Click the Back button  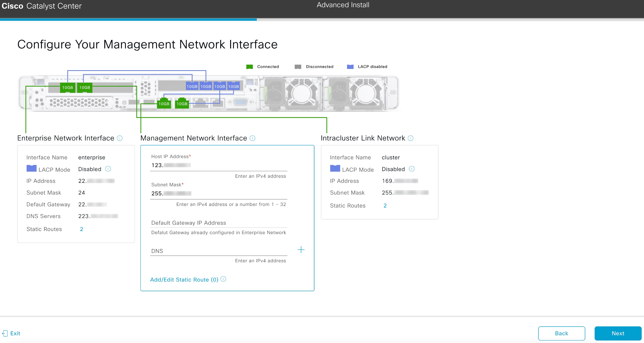pyautogui.click(x=561, y=333)
